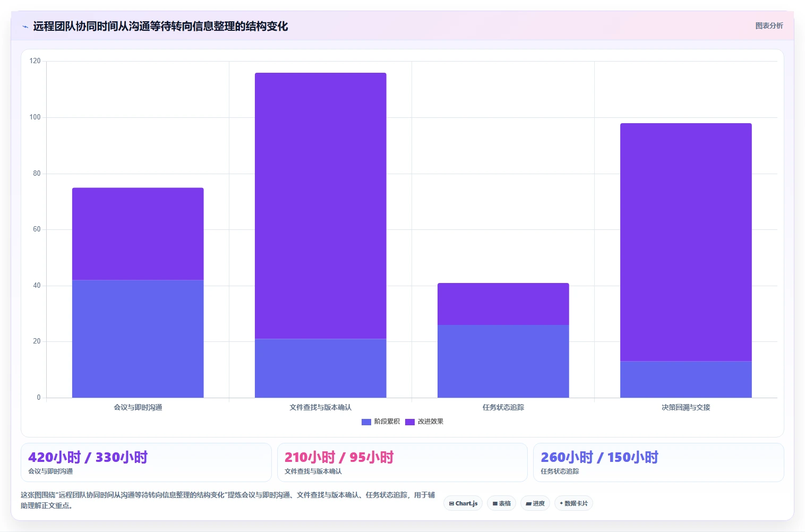This screenshot has width=805, height=532.
Task: Click the chart title 远程团队协同时间 heading
Action: [160, 26]
